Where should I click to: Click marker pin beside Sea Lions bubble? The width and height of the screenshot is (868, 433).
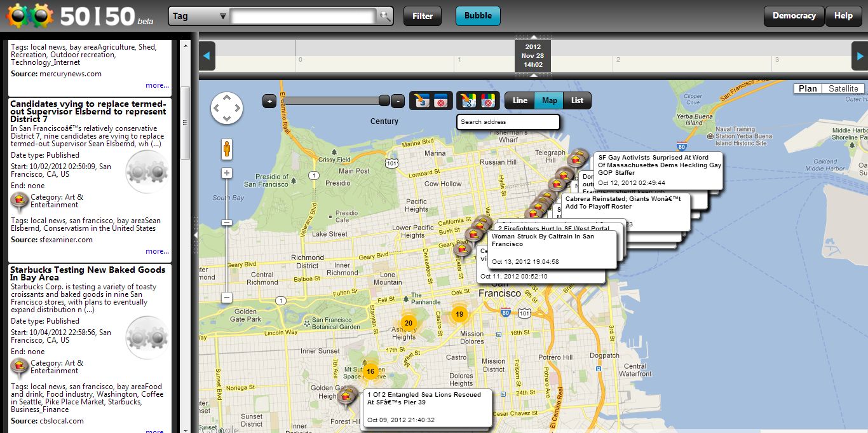(346, 397)
